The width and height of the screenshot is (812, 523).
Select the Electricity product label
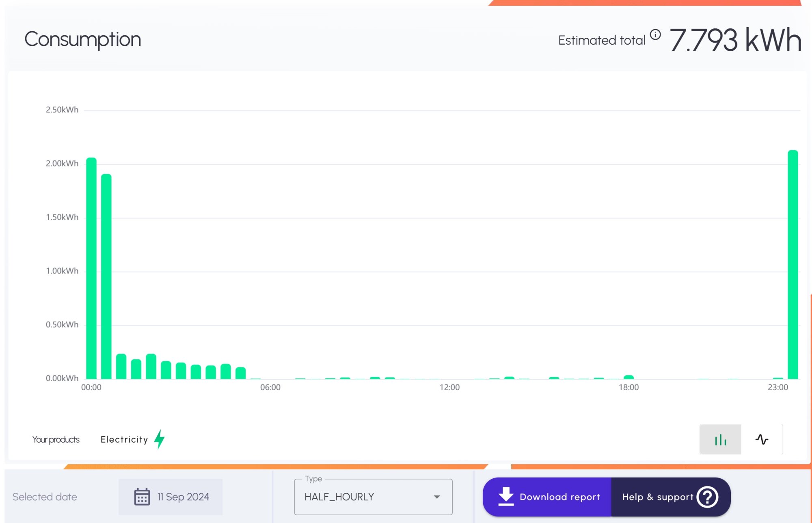pos(124,439)
